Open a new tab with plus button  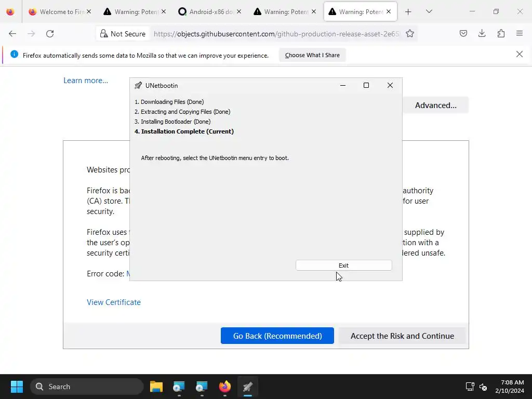[408, 12]
